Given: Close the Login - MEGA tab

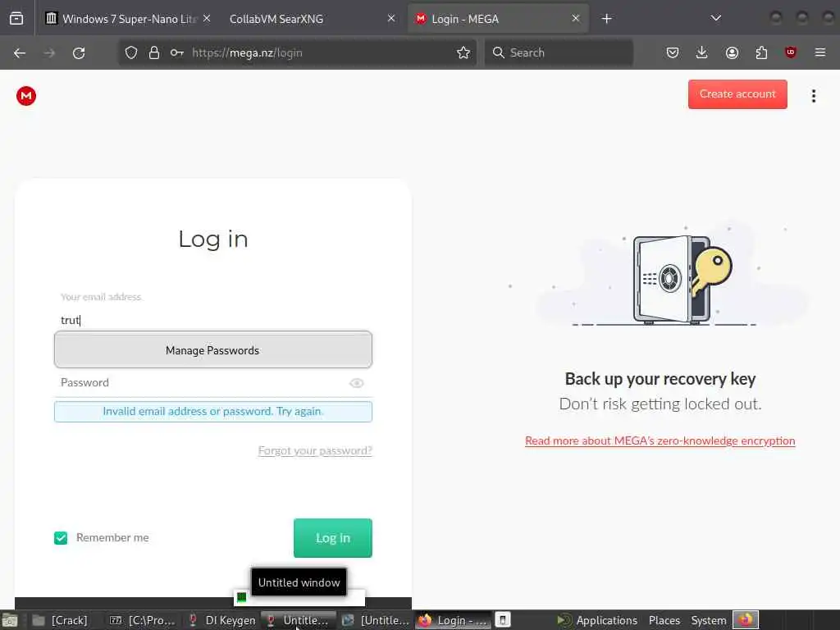Looking at the screenshot, I should pos(575,19).
